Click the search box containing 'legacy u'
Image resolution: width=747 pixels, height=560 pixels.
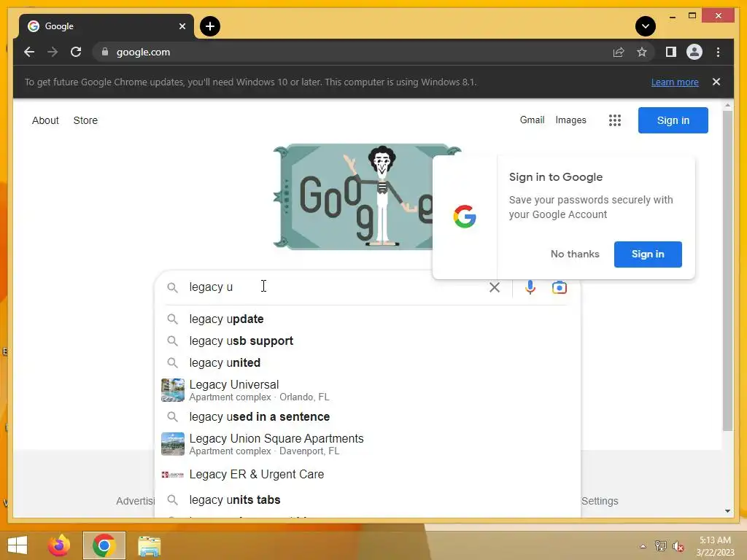tap(333, 287)
